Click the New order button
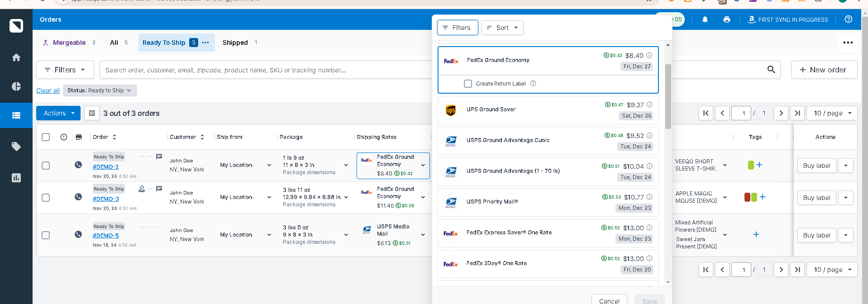 (824, 70)
